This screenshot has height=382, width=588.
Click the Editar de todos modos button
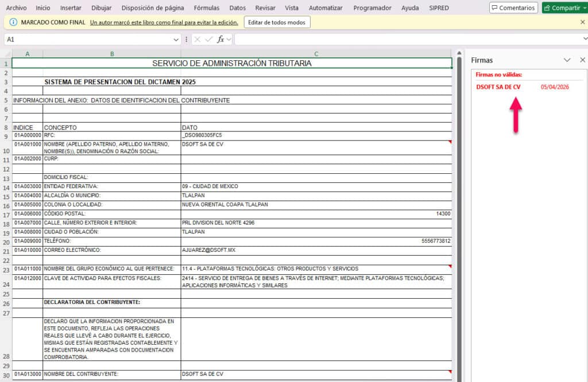click(x=277, y=22)
